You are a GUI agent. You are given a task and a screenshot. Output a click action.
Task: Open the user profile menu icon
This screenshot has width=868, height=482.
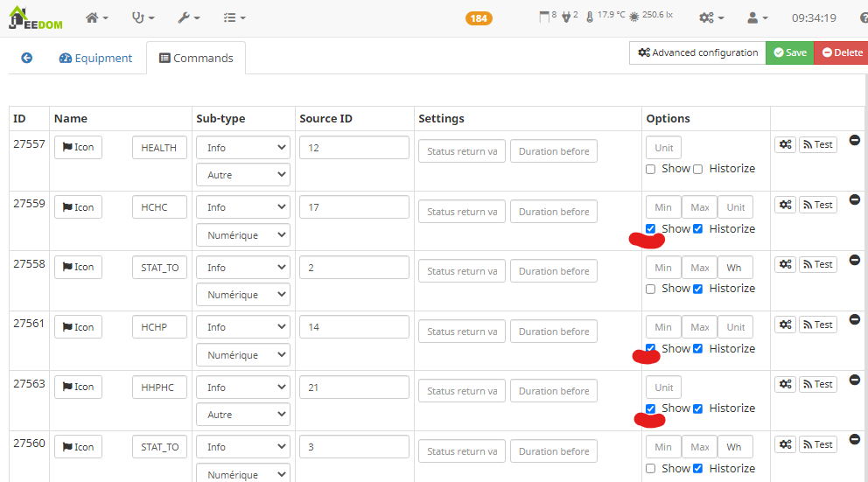coord(757,17)
